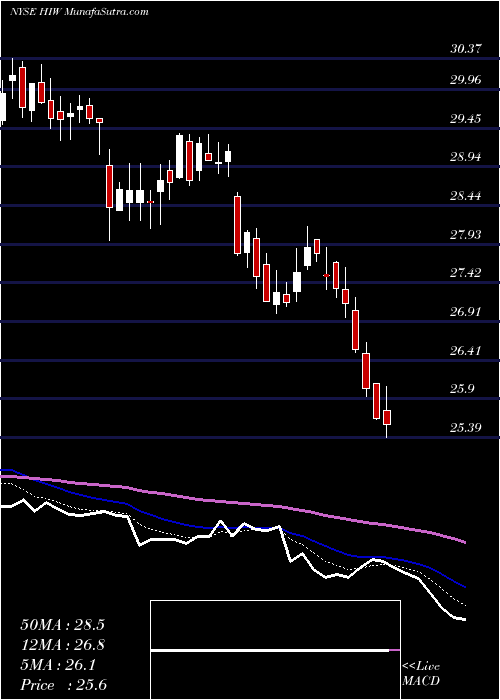
Task: Click the 29.45 price axis label
Action: 466,119
